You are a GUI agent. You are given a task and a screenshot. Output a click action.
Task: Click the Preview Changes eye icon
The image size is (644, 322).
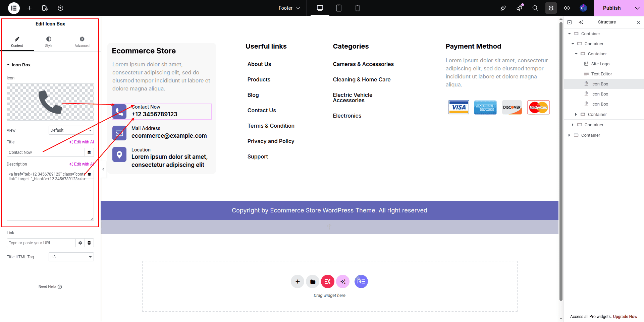[567, 8]
